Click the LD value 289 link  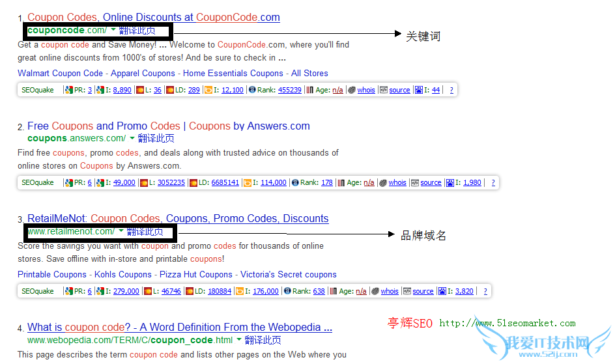(193, 90)
